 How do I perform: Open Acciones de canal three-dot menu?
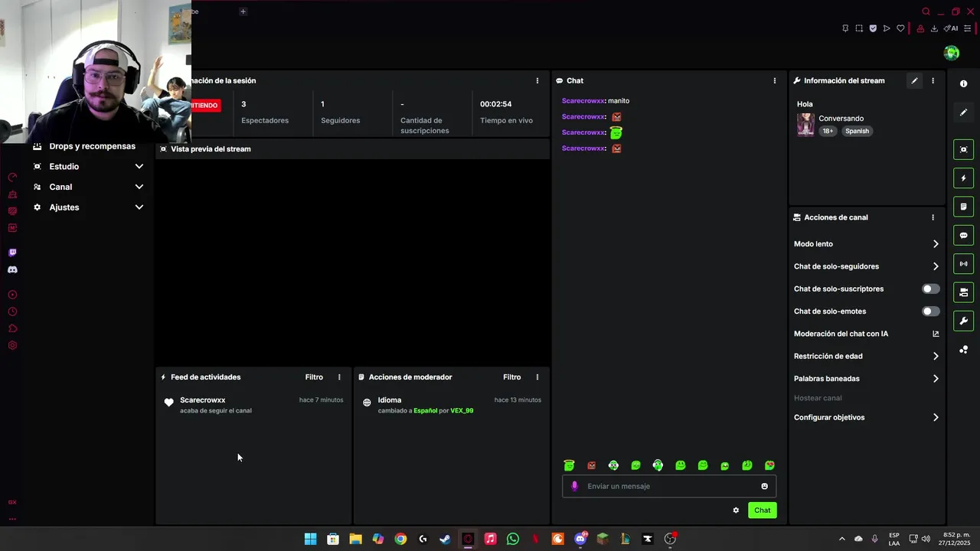tap(933, 217)
